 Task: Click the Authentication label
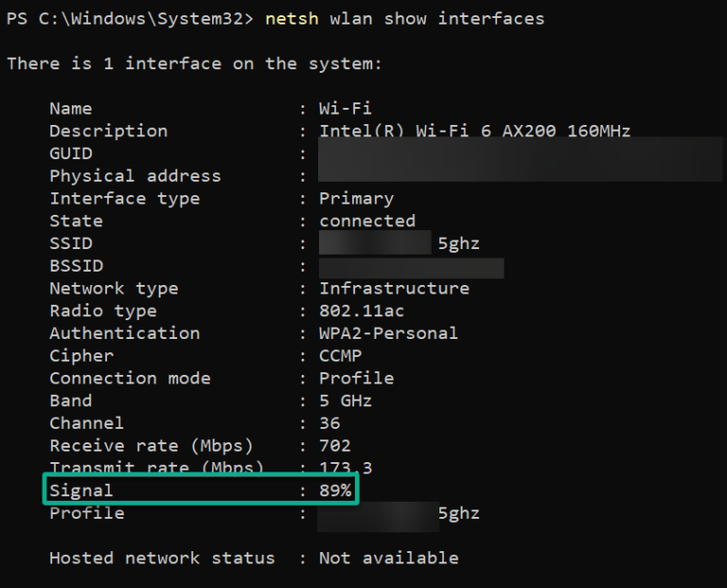pos(125,333)
